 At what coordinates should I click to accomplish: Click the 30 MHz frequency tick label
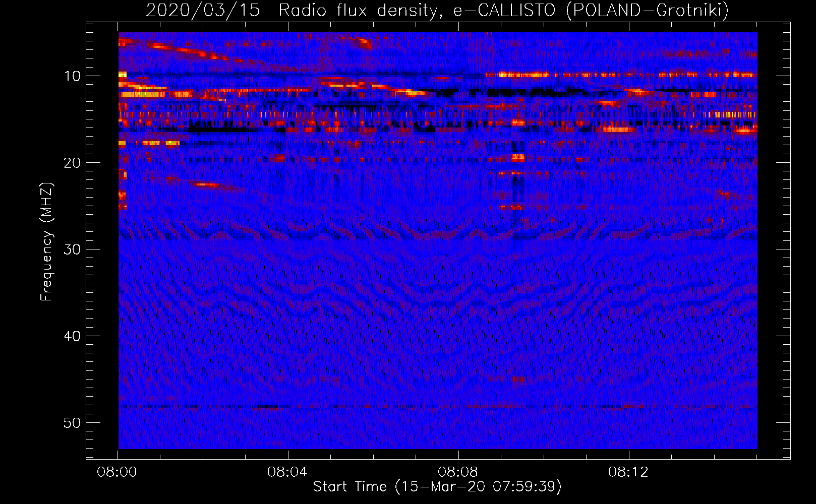(x=73, y=249)
